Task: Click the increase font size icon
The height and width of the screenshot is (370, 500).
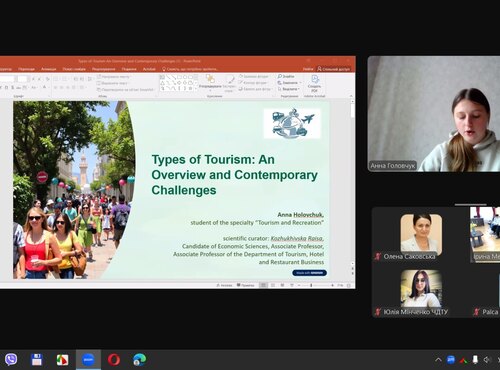Action: pyautogui.click(x=33, y=79)
